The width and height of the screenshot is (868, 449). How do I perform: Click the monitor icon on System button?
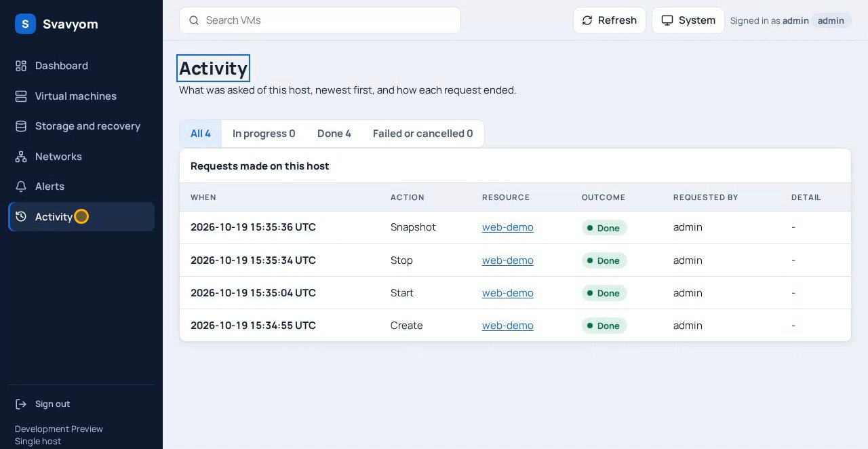click(667, 20)
